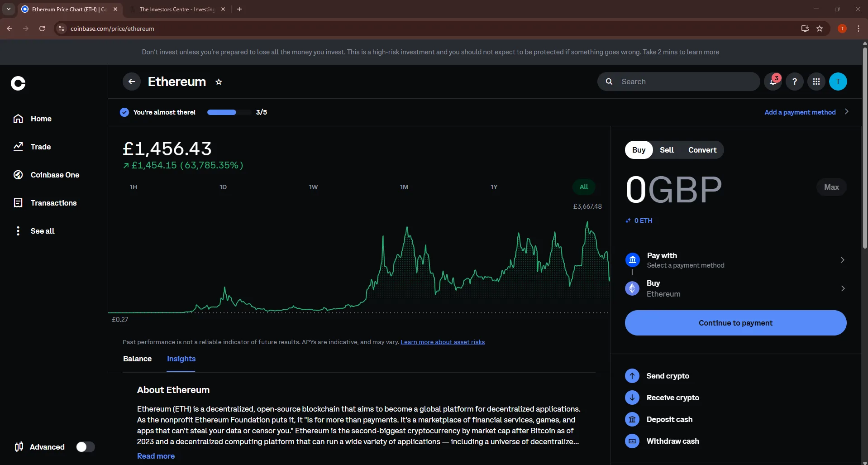
Task: Click the 0 ETH conversion text
Action: pyautogui.click(x=643, y=221)
